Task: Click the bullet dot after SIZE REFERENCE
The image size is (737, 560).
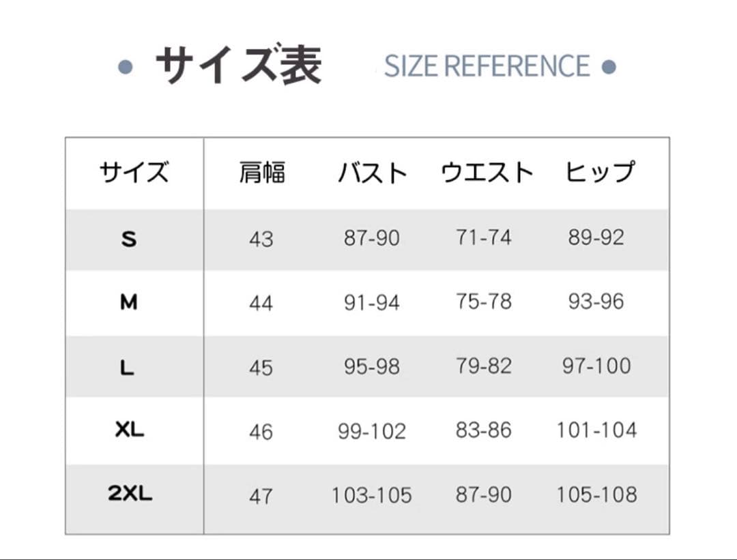Action: click(x=609, y=67)
